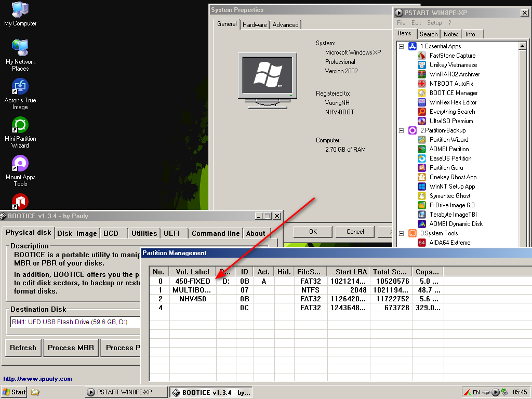Switch to PSTART WIN8PE-XP taskbar button

(126, 392)
